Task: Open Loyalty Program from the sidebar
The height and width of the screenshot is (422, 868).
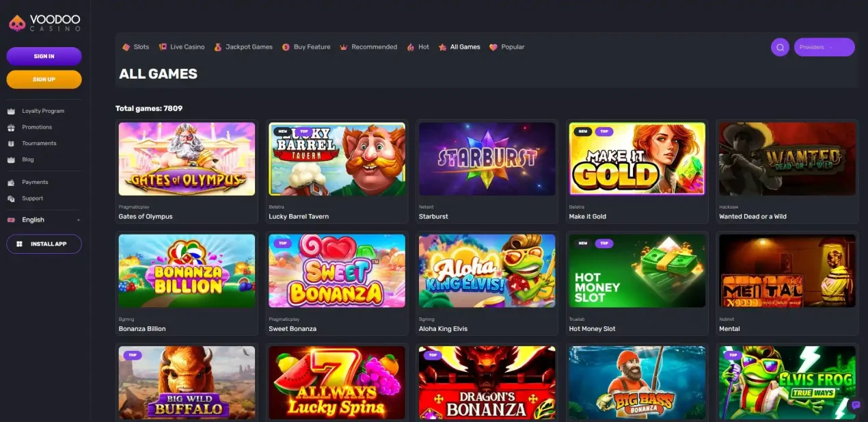Action: coord(43,111)
